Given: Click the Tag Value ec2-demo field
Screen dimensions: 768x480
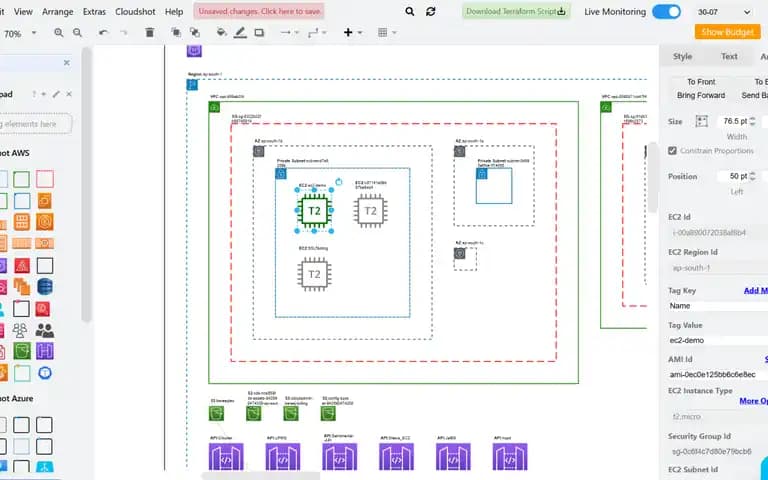Looking at the screenshot, I should [x=718, y=340].
